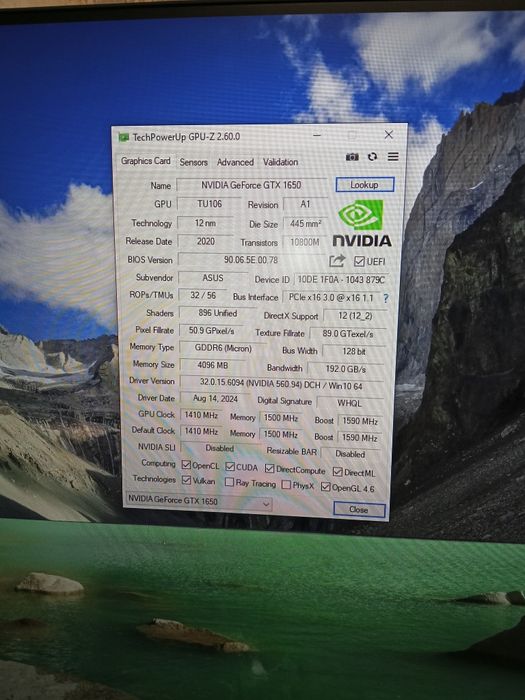Viewport: 525px width, 700px height.
Task: Click the Memory Size field 4096 MB
Action: [x=213, y=365]
